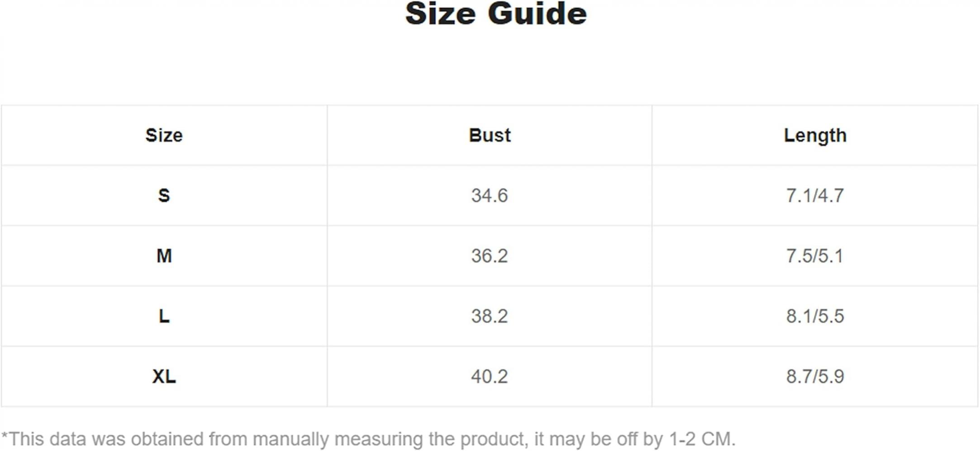Select bust value 34.6

pyautogui.click(x=490, y=196)
